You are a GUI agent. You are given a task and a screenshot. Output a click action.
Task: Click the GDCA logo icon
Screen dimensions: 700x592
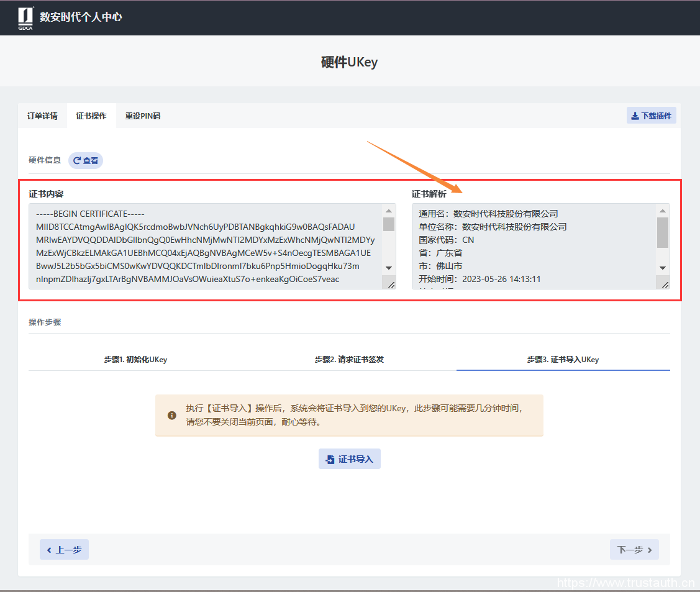click(25, 18)
